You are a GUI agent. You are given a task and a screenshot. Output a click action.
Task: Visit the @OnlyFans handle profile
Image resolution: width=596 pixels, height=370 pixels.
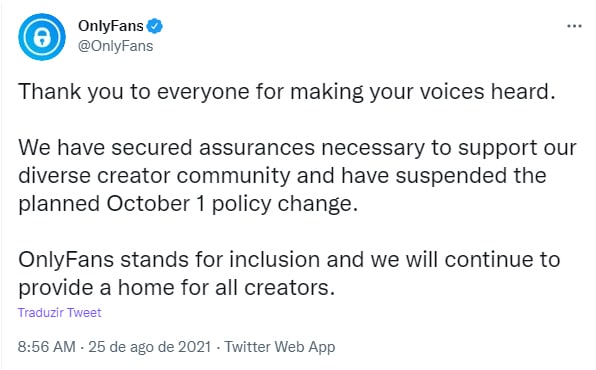116,46
